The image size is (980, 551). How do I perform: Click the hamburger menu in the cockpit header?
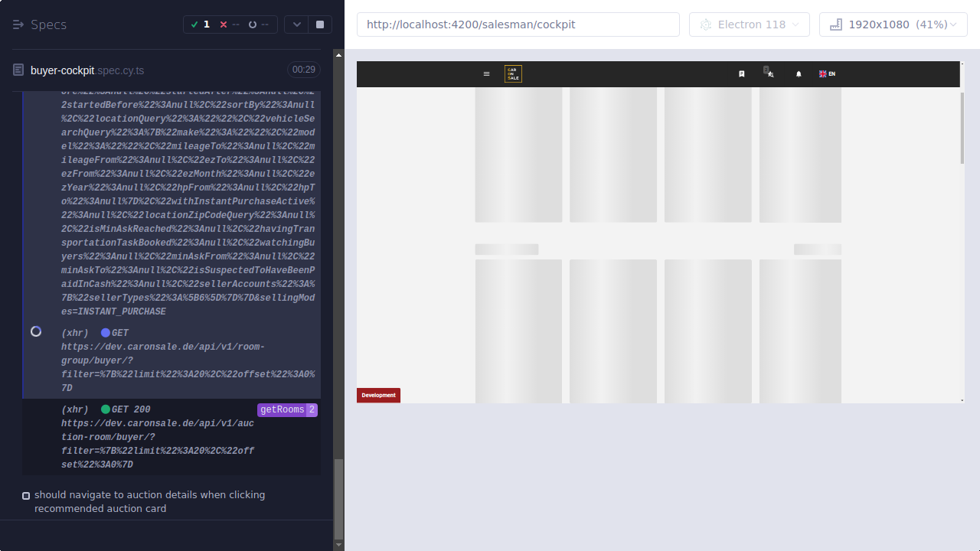(486, 73)
